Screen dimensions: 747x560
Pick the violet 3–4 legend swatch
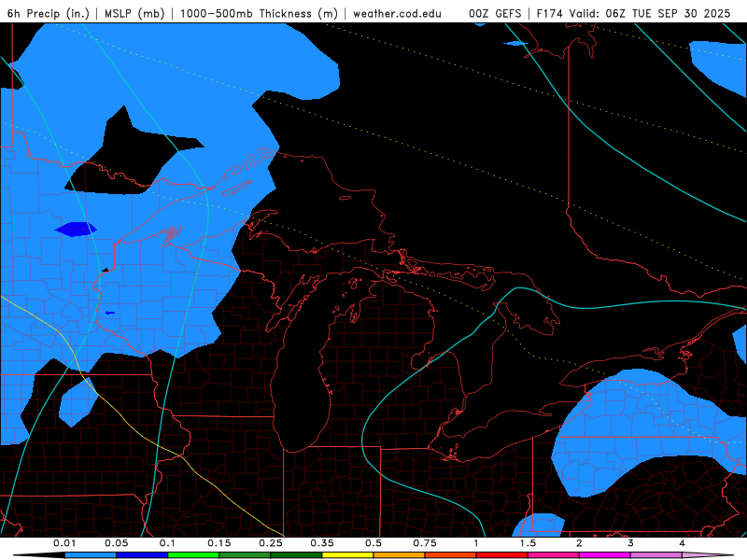tap(656, 555)
